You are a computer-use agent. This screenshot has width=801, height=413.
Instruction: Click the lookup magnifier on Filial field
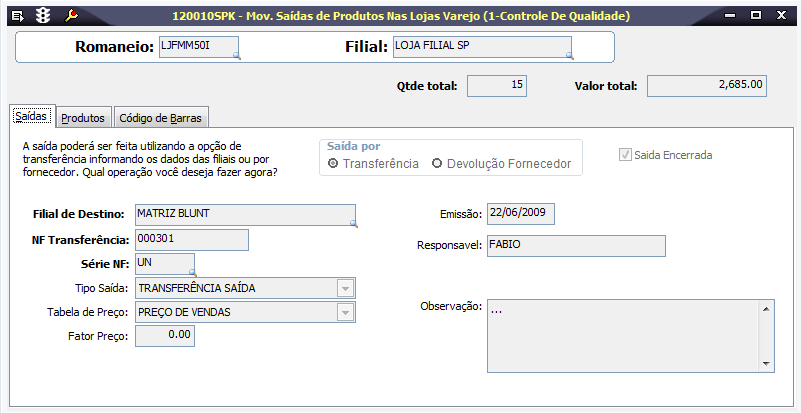569,57
